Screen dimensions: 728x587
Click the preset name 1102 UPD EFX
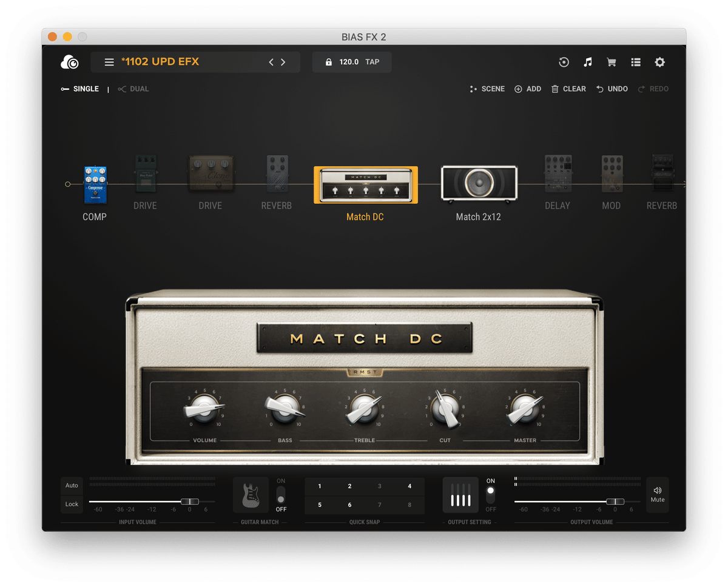pyautogui.click(x=160, y=61)
